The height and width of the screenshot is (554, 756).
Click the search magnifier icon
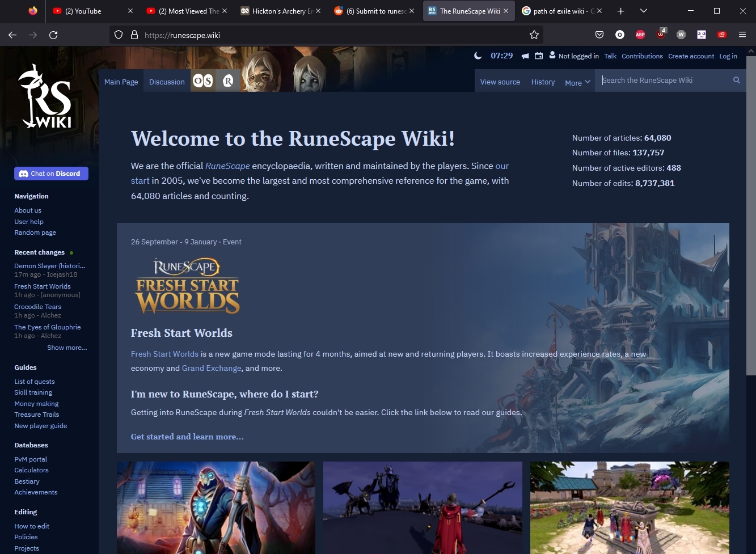pyautogui.click(x=736, y=80)
